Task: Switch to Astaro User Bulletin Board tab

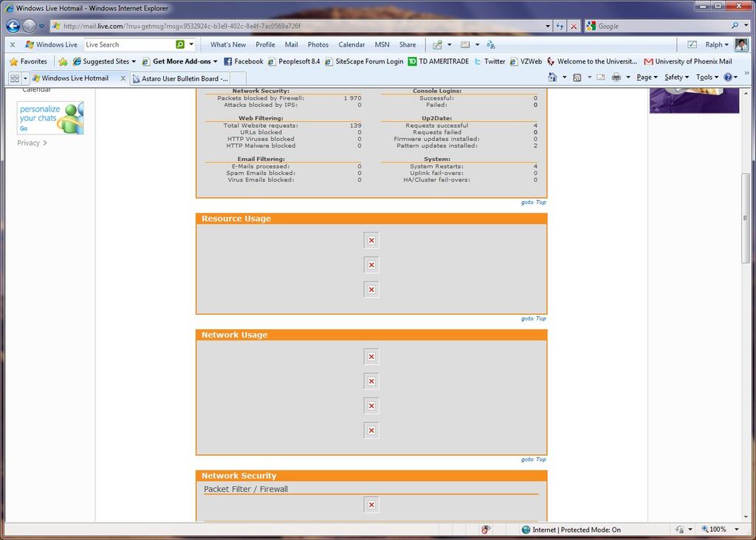Action: click(180, 78)
